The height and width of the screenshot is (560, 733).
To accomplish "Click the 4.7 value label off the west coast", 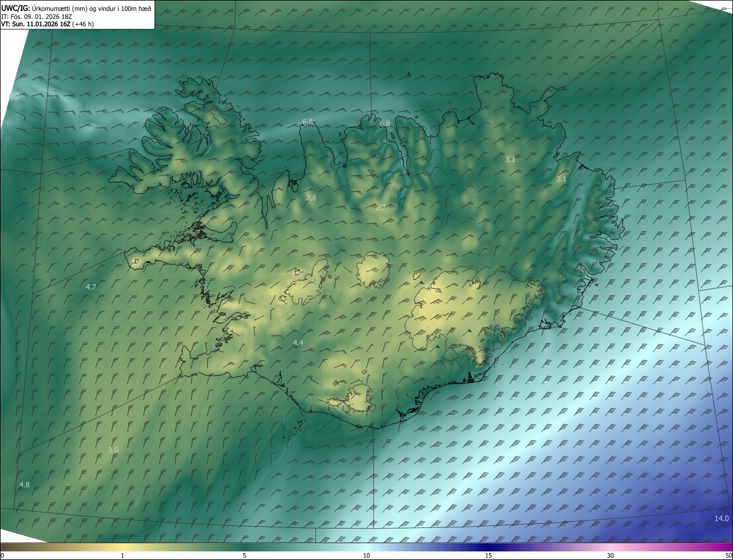I will pyautogui.click(x=91, y=287).
